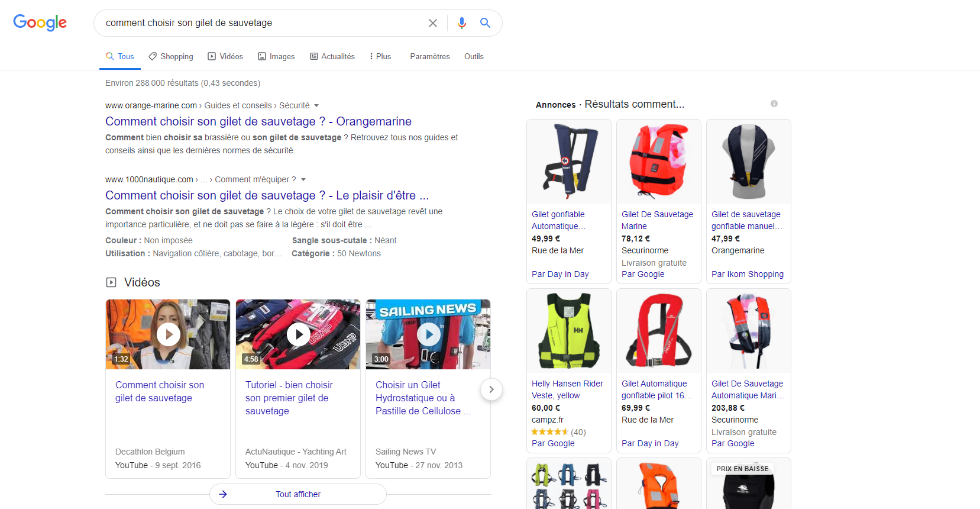The width and height of the screenshot is (980, 509).
Task: Click star rating for campz.fr product
Action: pos(549,432)
